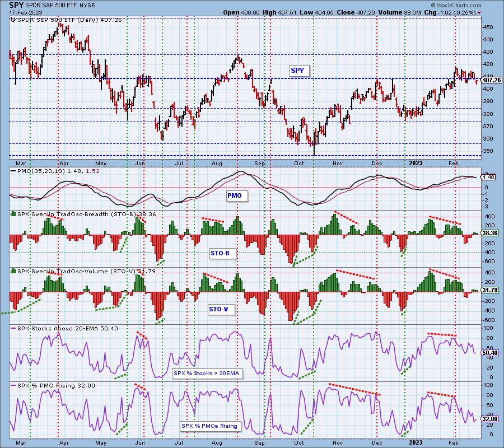Click the 407.26 last-price tag on the right axis
This screenshot has height=448, width=504.
tap(492, 80)
